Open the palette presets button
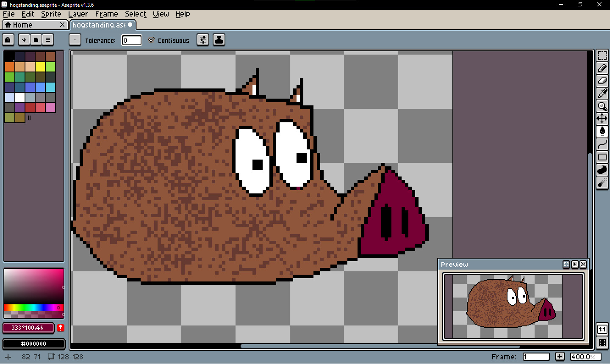The image size is (610, 364). coord(36,40)
